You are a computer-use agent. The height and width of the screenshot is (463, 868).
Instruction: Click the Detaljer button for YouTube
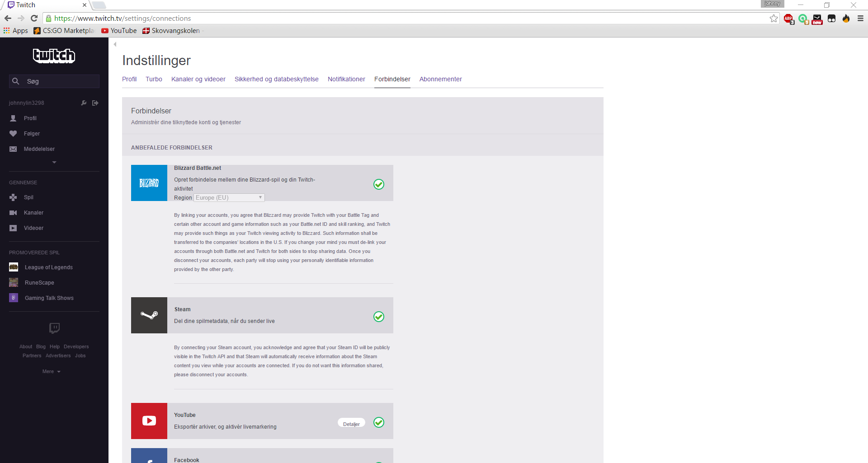point(351,423)
